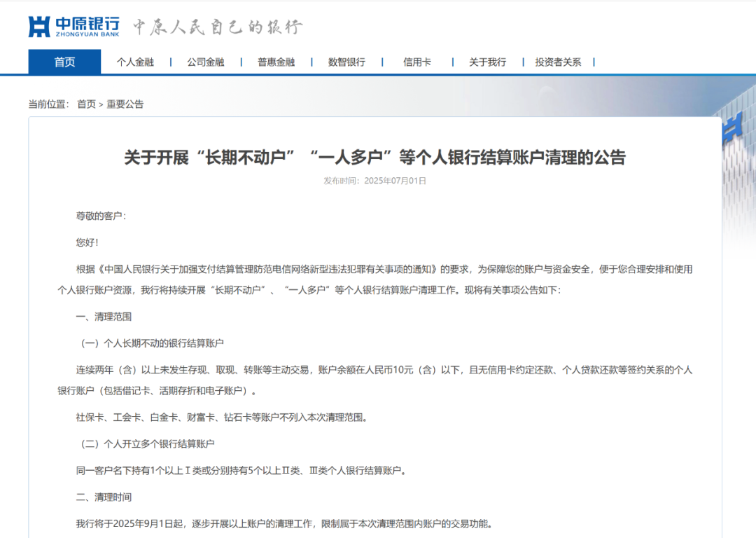Click the "中原人民自己的银行" calligraphy slogan

[x=218, y=25]
